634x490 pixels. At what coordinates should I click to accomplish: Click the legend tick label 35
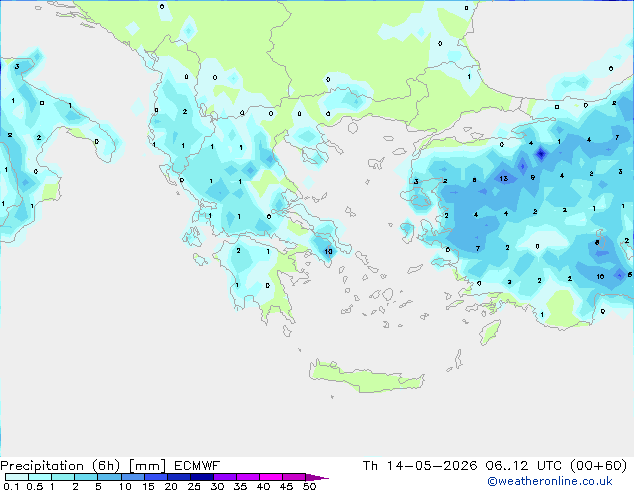click(x=240, y=486)
